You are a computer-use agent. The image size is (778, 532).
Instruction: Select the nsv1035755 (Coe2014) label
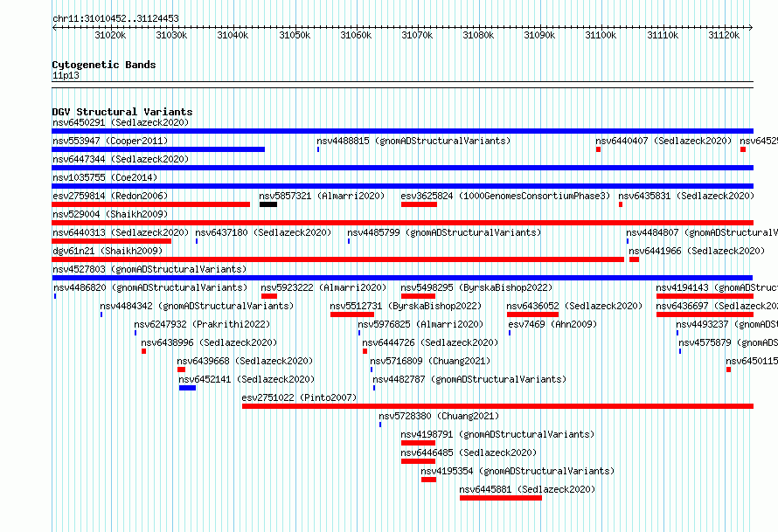(105, 177)
